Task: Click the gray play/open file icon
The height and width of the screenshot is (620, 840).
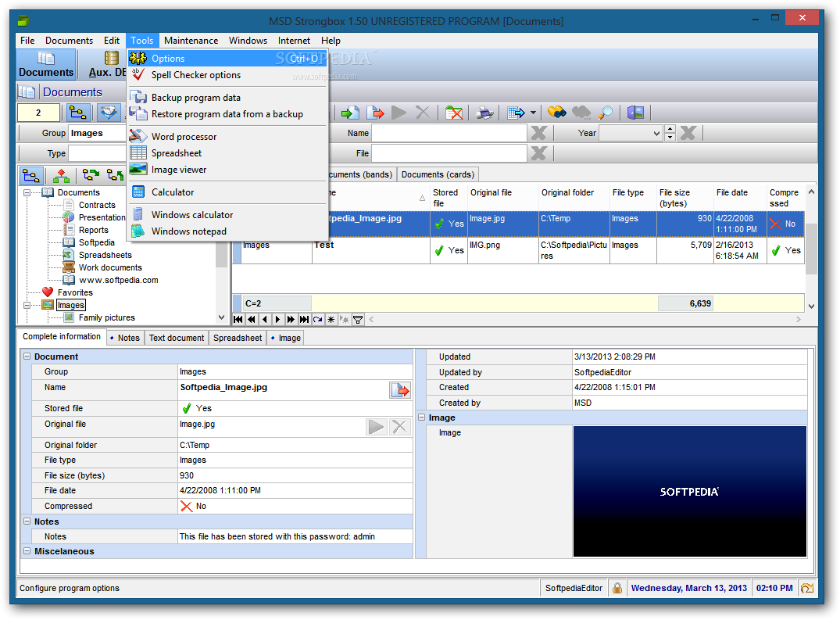Action: click(399, 113)
